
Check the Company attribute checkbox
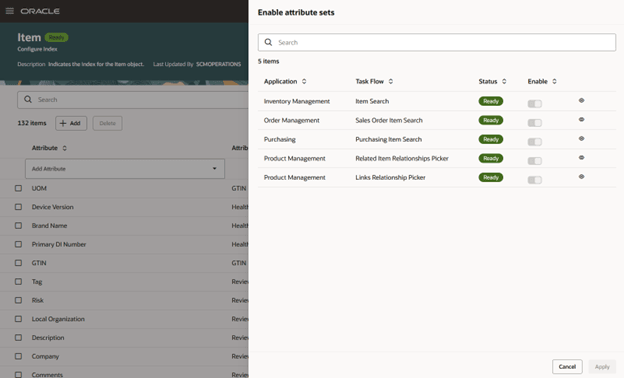point(18,356)
